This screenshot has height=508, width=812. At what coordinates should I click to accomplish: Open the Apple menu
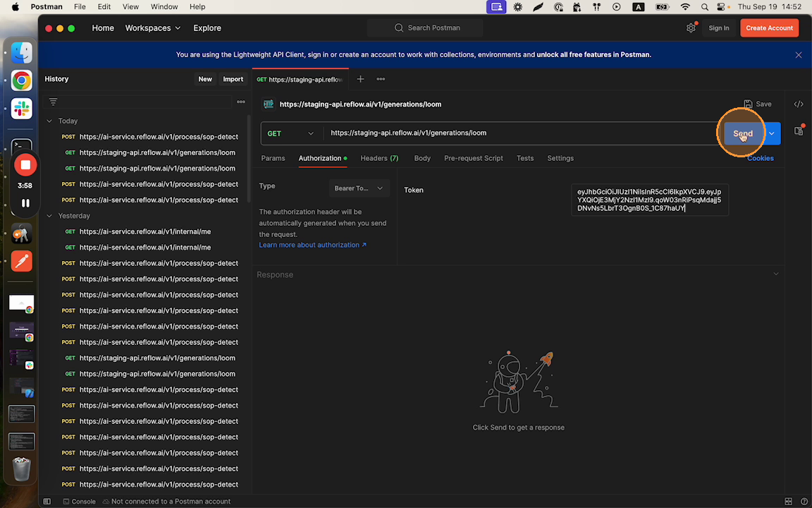pyautogui.click(x=15, y=7)
